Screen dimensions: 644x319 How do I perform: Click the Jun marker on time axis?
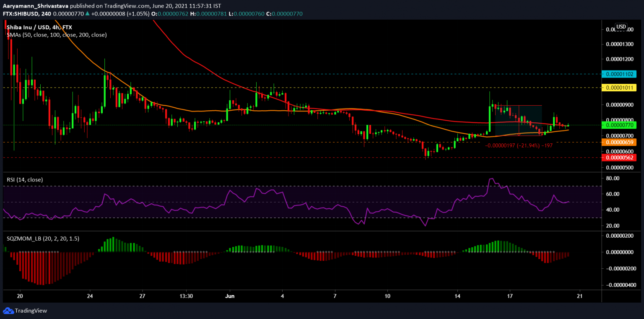(229, 296)
